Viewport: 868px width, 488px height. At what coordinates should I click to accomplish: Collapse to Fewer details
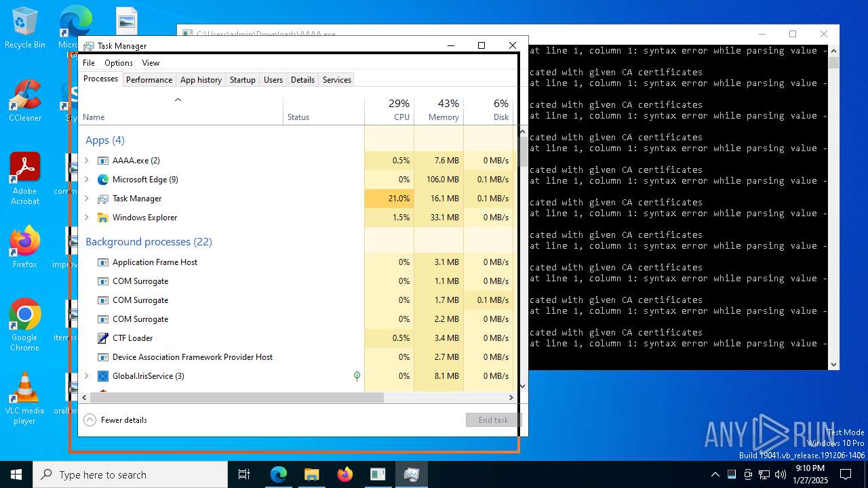[115, 420]
